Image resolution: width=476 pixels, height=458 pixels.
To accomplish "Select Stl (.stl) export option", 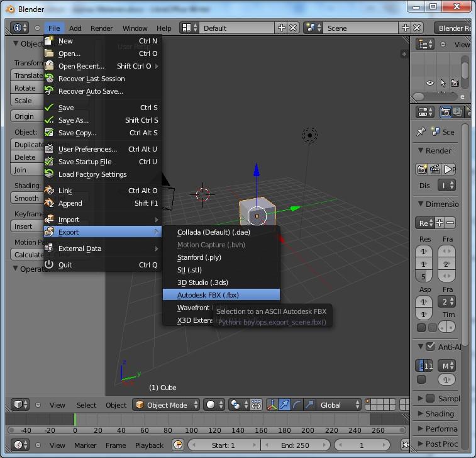I will [221, 270].
